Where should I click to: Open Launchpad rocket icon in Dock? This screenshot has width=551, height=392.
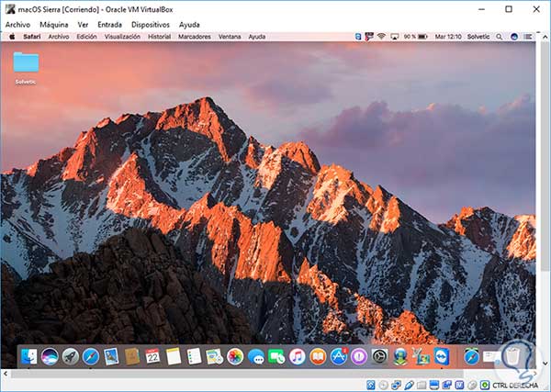pyautogui.click(x=71, y=357)
